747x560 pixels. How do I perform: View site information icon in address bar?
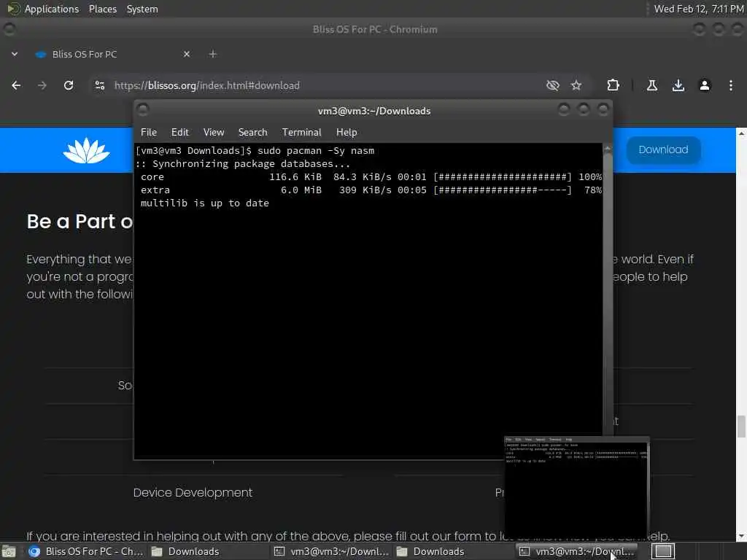[99, 85]
